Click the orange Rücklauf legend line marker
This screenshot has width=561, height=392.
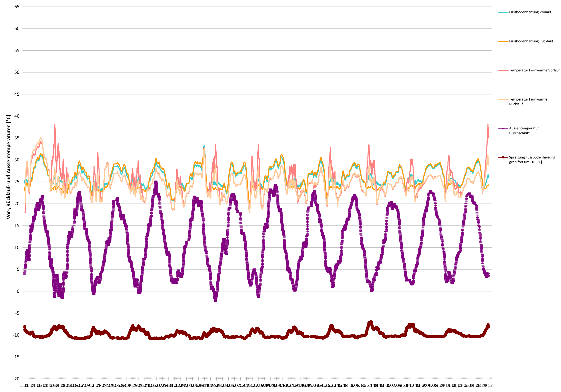click(503, 41)
